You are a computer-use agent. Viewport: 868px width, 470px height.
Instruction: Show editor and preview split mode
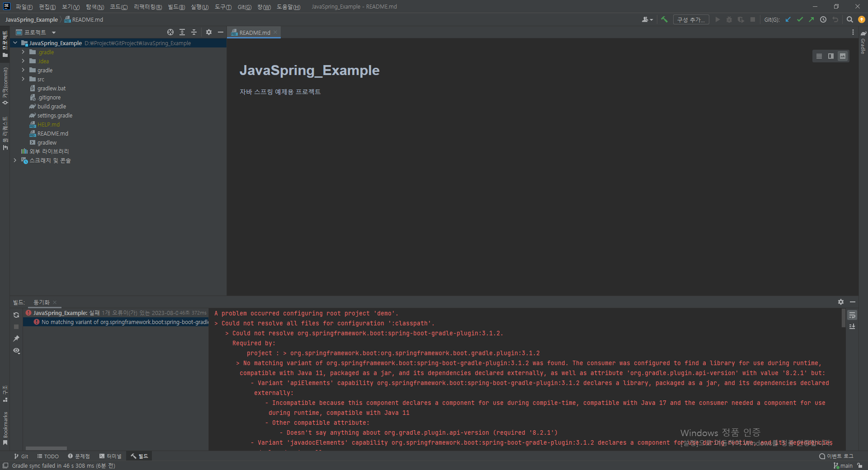click(x=830, y=56)
